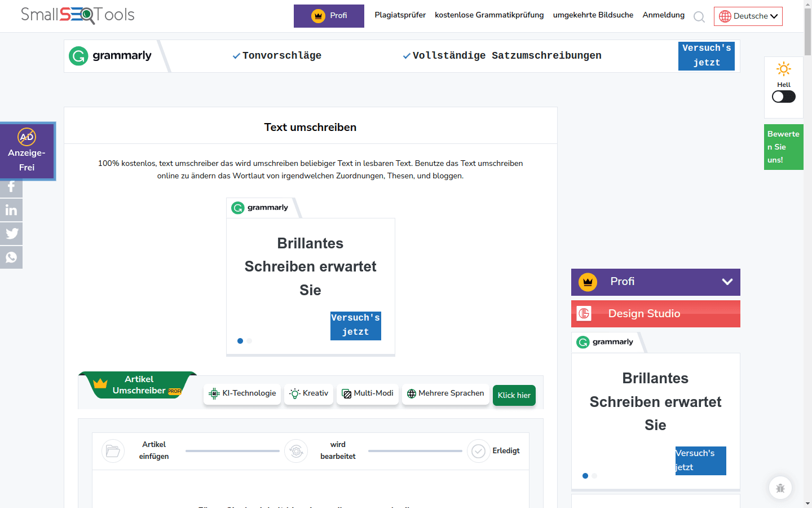Click the bug report icon bottom right

point(780,488)
